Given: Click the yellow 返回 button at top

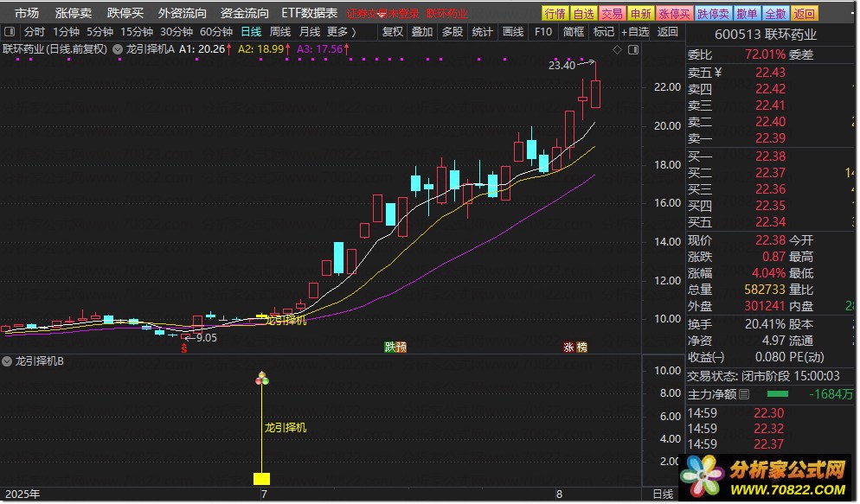Looking at the screenshot, I should click(x=804, y=14).
